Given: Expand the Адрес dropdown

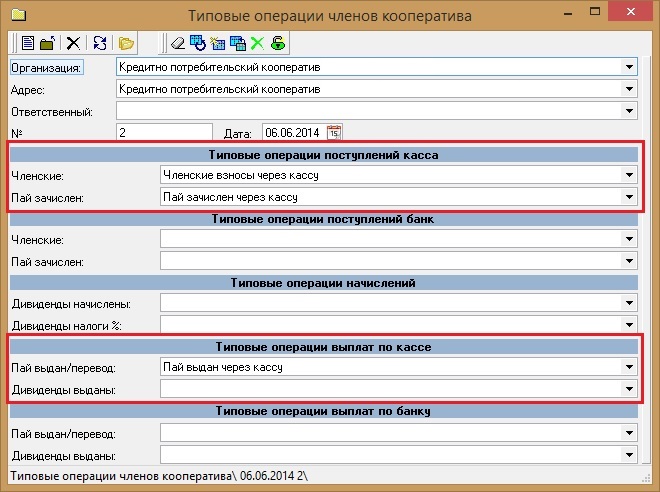Looking at the screenshot, I should pos(629,89).
